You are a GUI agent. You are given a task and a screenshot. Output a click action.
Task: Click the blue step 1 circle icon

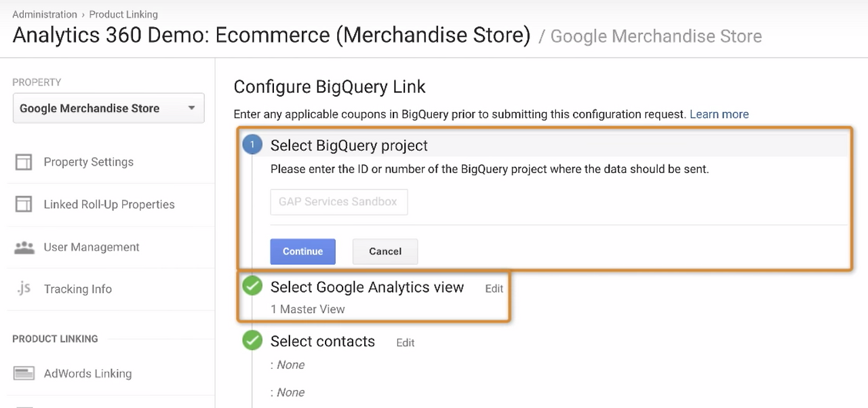[252, 145]
